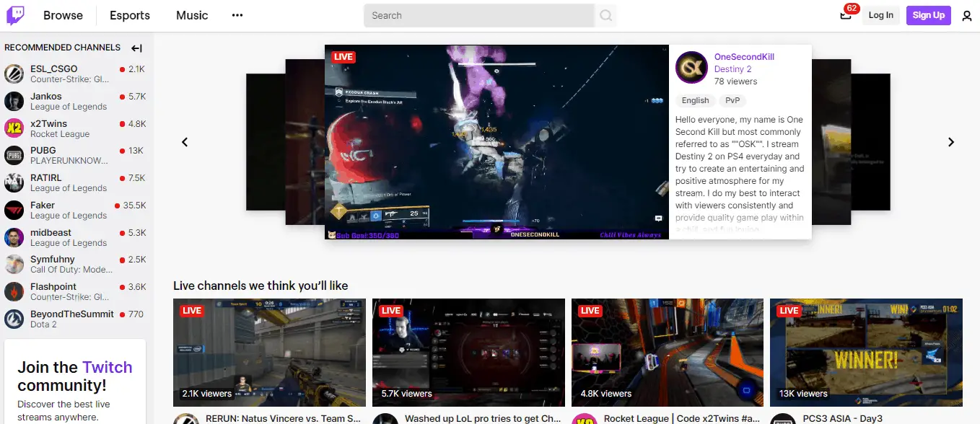Screen dimensions: 980x424
Task: Click the '78 viewers' count text
Action: tap(736, 81)
